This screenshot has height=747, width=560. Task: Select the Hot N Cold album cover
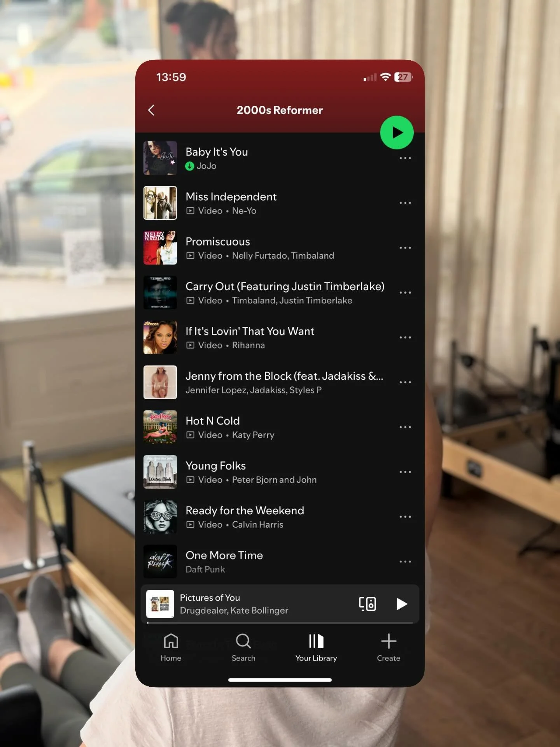[160, 427]
